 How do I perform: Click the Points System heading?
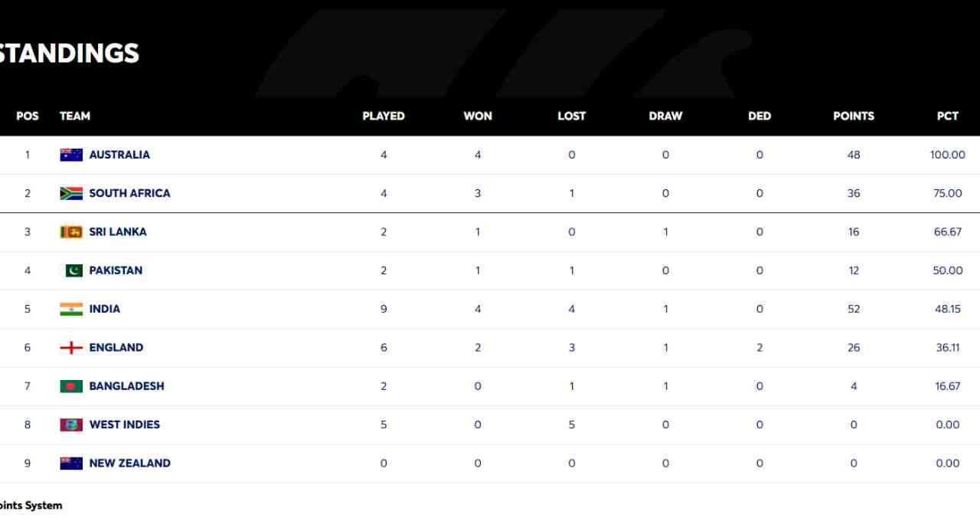coord(31,506)
